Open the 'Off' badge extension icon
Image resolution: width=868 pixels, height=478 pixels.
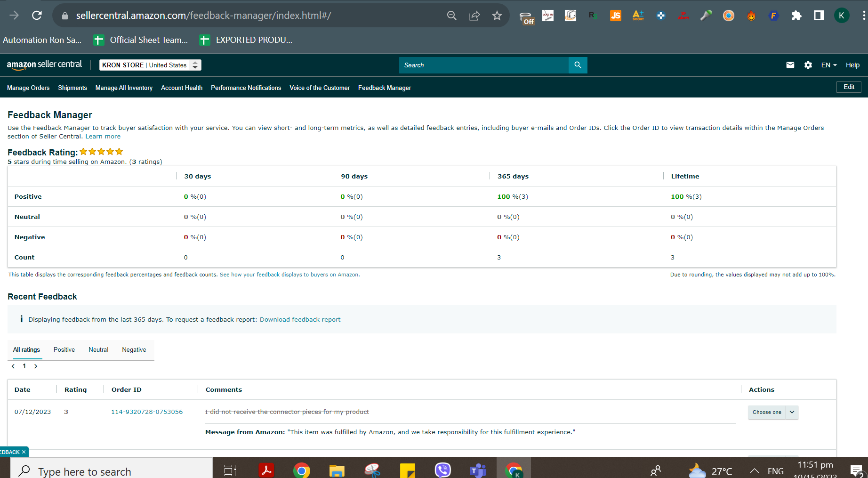(526, 17)
